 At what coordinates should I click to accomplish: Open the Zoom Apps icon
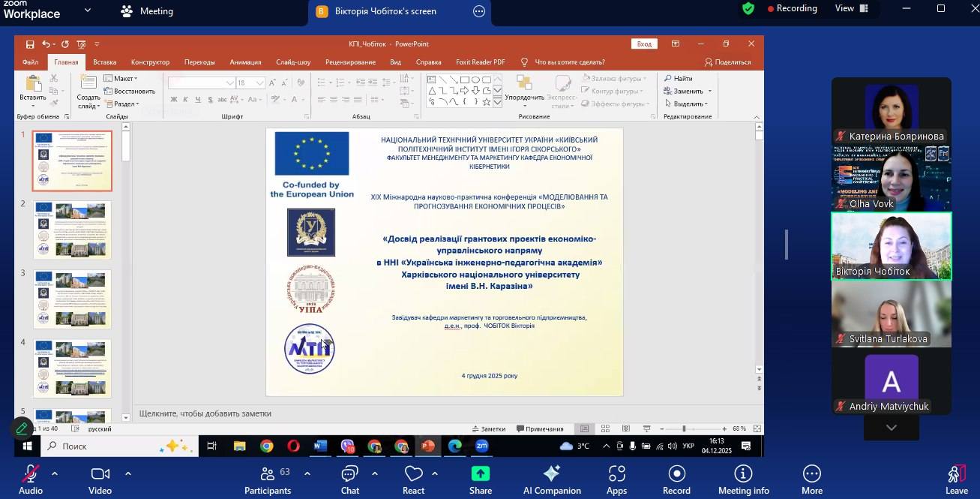tap(616, 475)
